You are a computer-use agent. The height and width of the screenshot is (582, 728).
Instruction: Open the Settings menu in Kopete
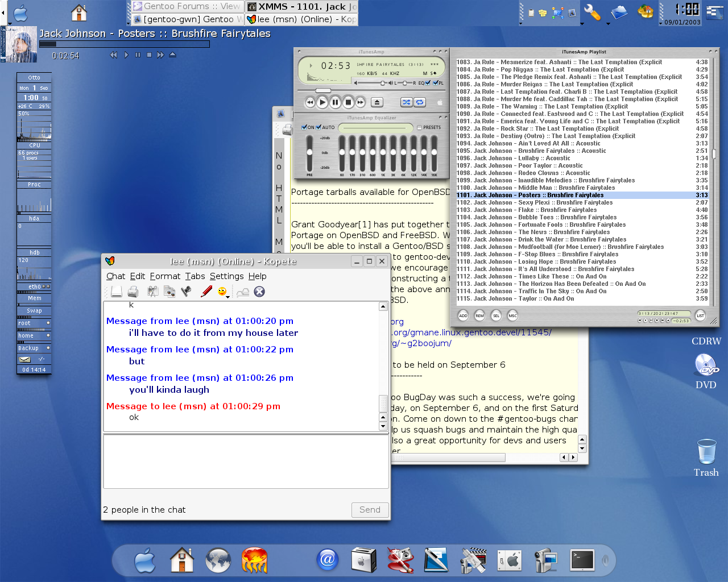(226, 276)
